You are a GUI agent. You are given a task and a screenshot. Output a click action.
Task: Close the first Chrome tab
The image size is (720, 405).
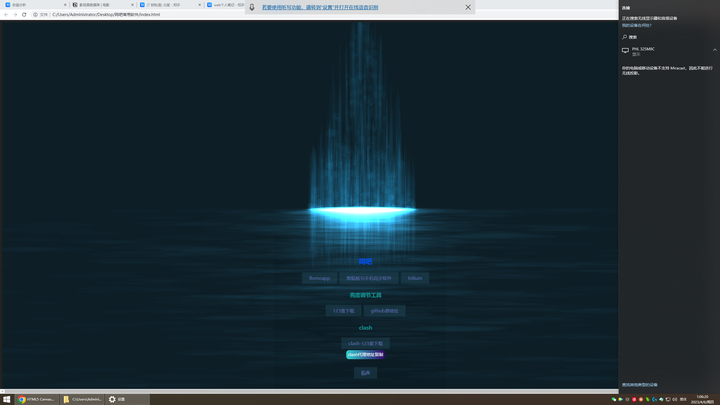click(x=65, y=5)
